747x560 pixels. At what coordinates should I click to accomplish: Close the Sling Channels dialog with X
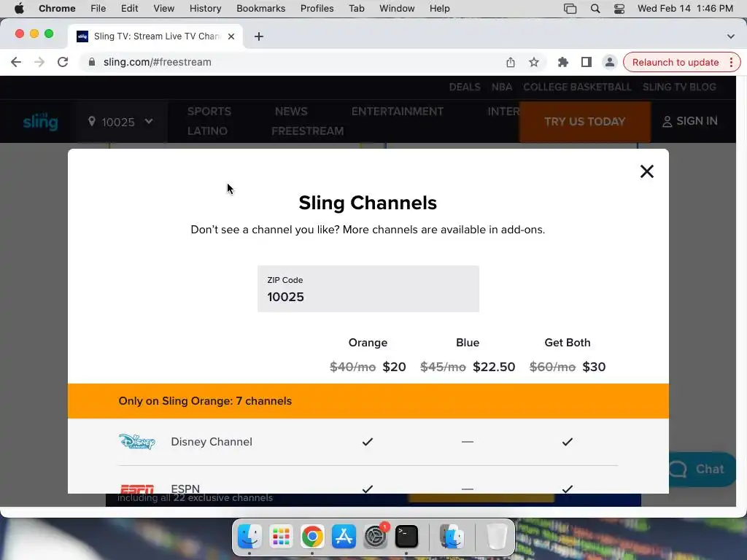pyautogui.click(x=646, y=171)
